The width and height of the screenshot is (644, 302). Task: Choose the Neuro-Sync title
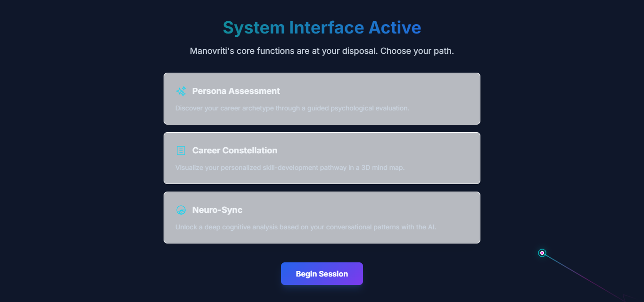pos(217,210)
